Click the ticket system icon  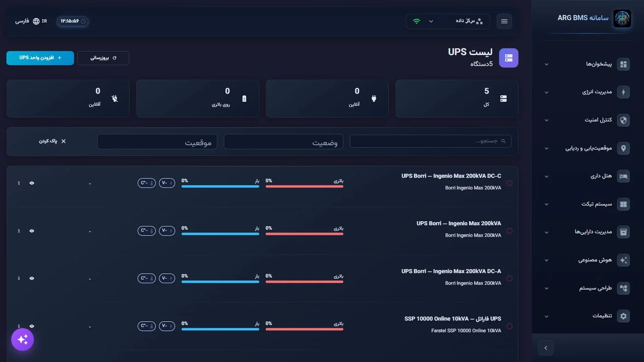623,204
